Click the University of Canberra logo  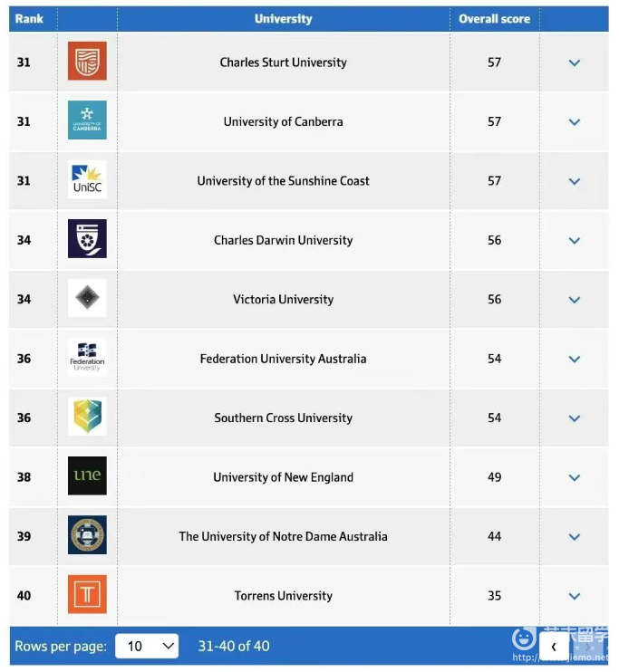point(87,120)
